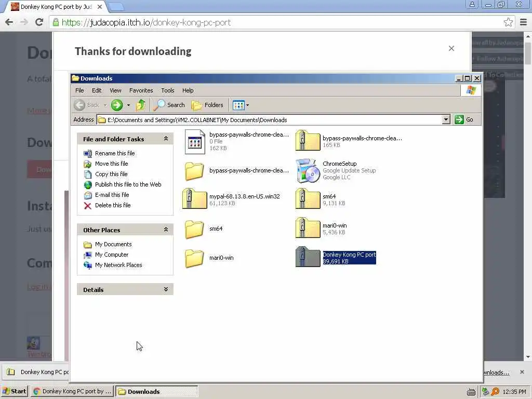Bookmark the page with the star icon
Viewport: 532px width, 399px height.
click(x=508, y=22)
